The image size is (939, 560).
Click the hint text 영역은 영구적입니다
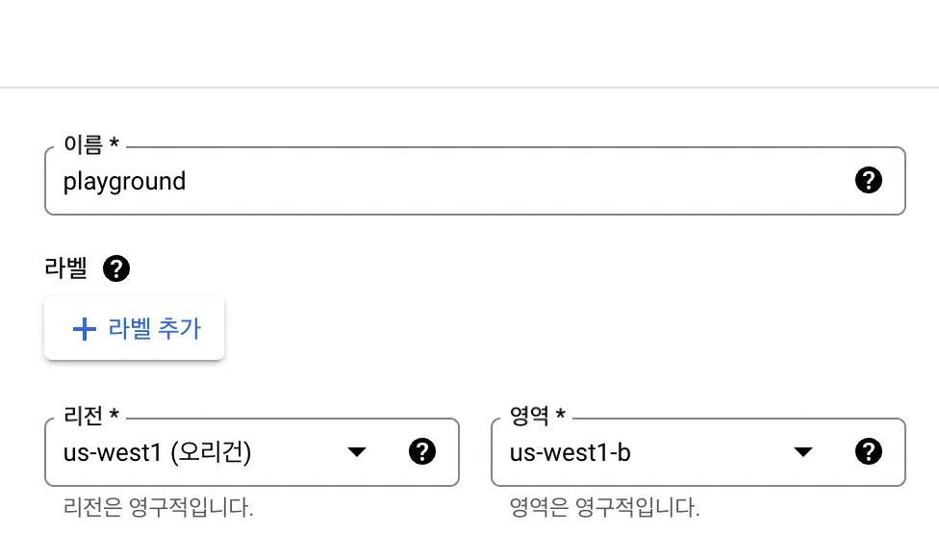point(604,508)
